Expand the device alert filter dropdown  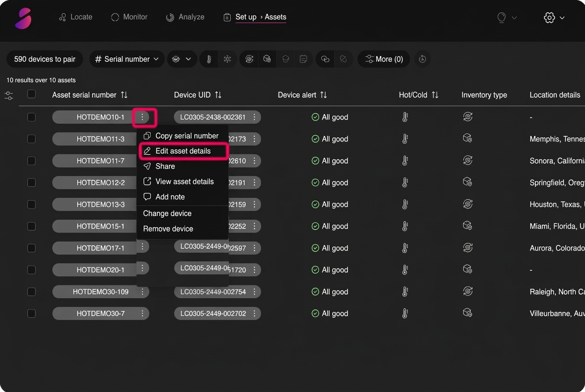pyautogui.click(x=182, y=59)
